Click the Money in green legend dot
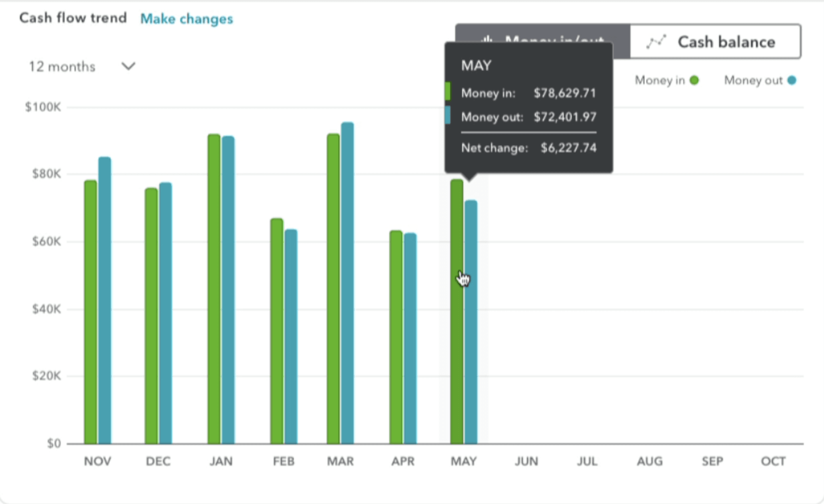 (x=694, y=80)
